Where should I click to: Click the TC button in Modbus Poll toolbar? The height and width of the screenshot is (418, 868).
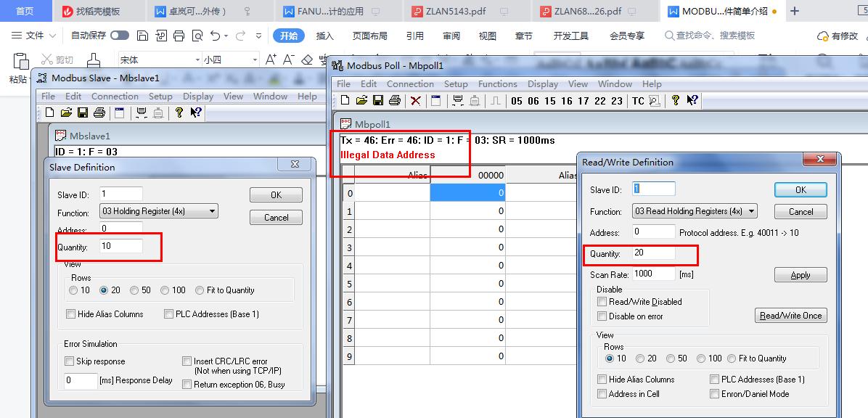(x=638, y=101)
